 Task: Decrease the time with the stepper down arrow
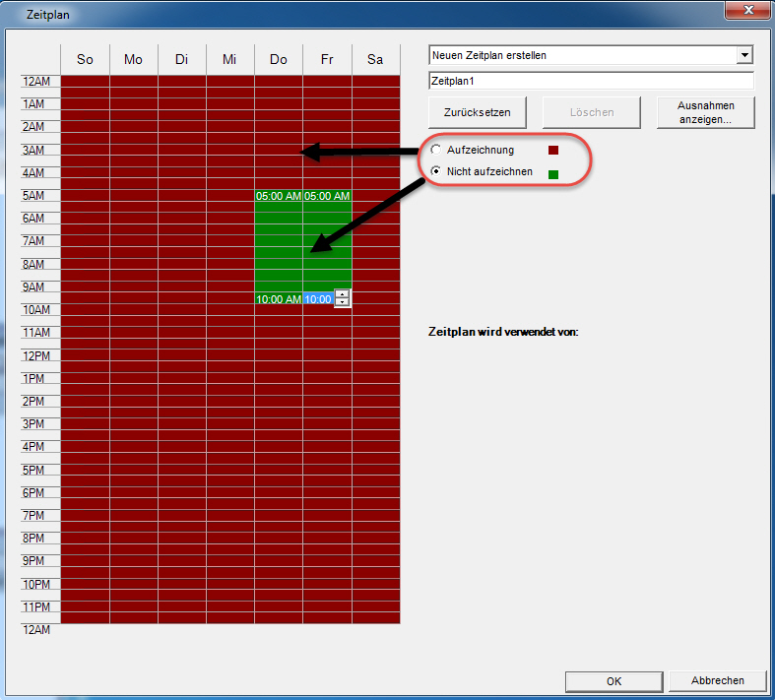pos(342,302)
